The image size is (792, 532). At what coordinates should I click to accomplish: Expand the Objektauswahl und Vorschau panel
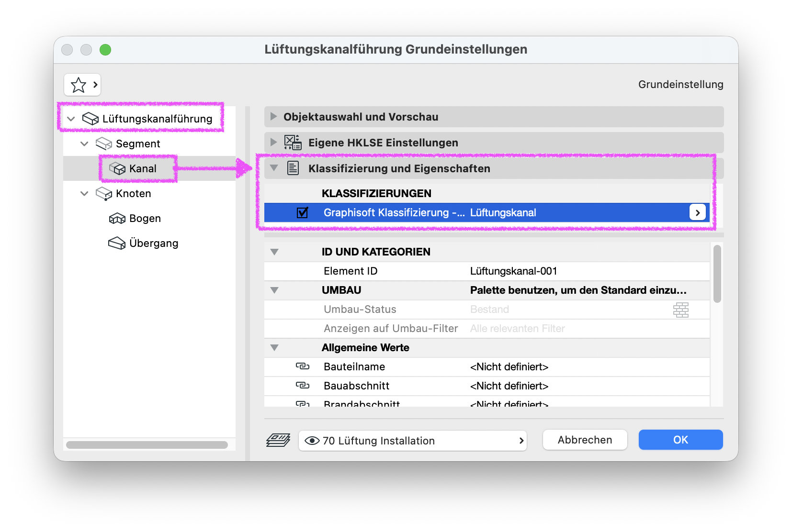tap(273, 117)
